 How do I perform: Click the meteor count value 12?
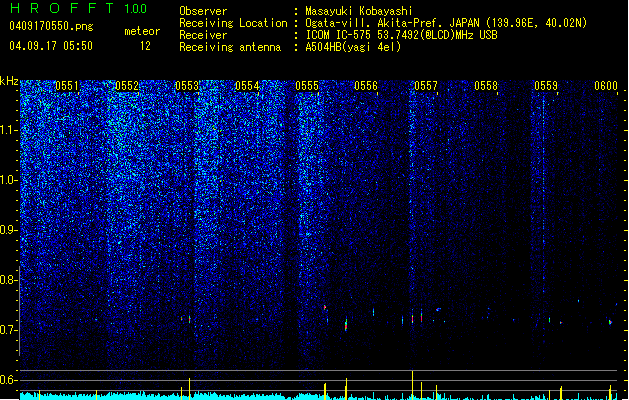[145, 46]
